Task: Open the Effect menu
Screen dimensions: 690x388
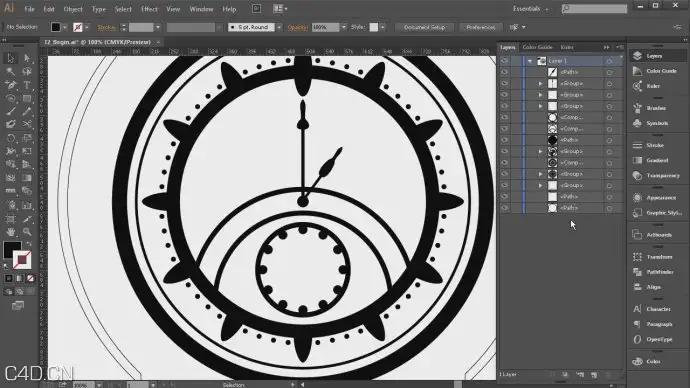Action: pyautogui.click(x=149, y=9)
